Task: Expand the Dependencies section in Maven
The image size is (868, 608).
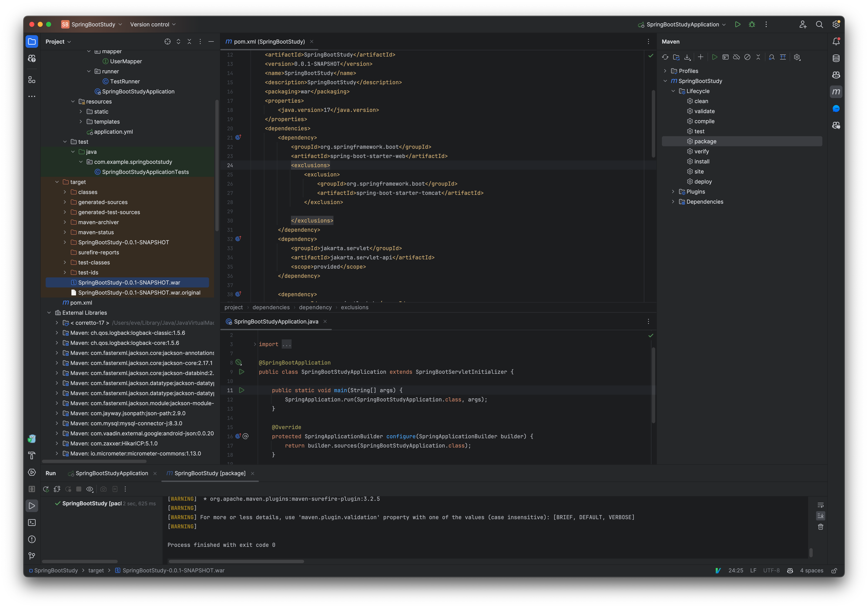Action: [x=674, y=201]
